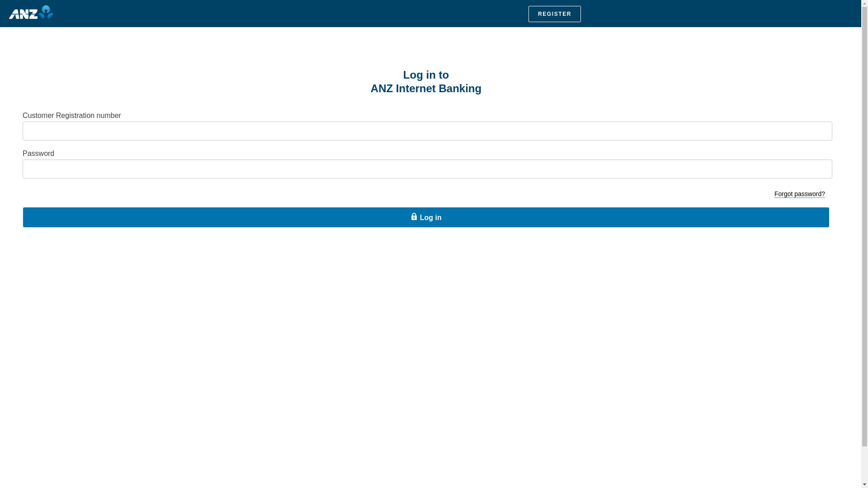Screen dimensions: 868x488
Task: Focus the Password field
Action: pyautogui.click(x=427, y=169)
